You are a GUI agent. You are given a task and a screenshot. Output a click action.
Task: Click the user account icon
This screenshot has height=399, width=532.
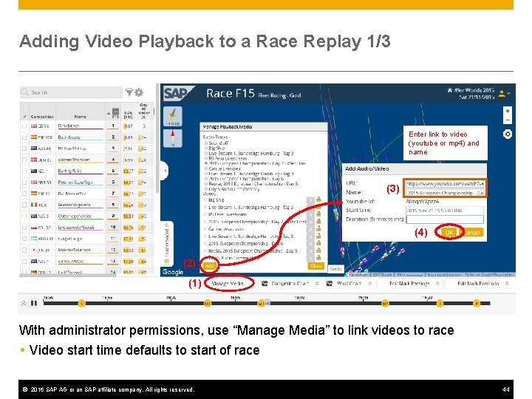click(502, 93)
